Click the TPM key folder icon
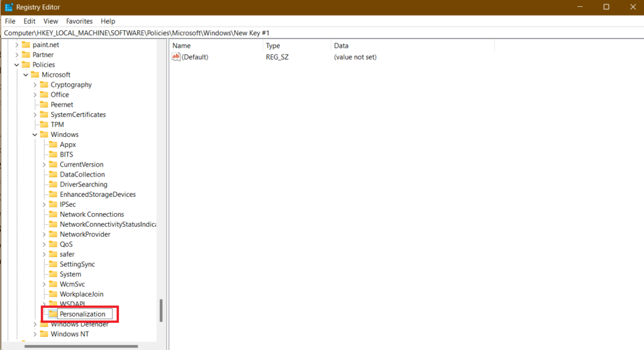This screenshot has width=644, height=350. point(44,124)
